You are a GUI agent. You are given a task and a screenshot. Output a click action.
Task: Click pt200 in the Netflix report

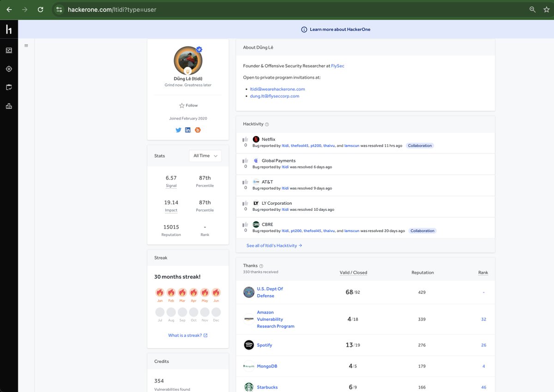tap(316, 146)
